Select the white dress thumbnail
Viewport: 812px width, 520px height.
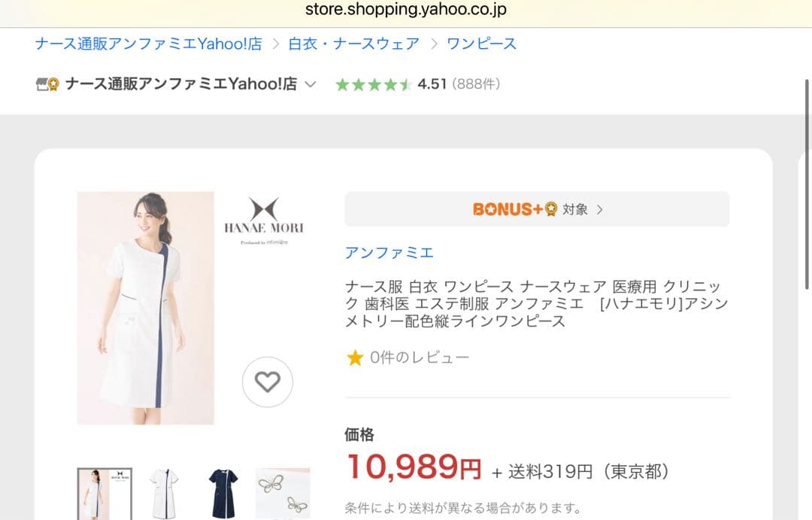click(163, 494)
